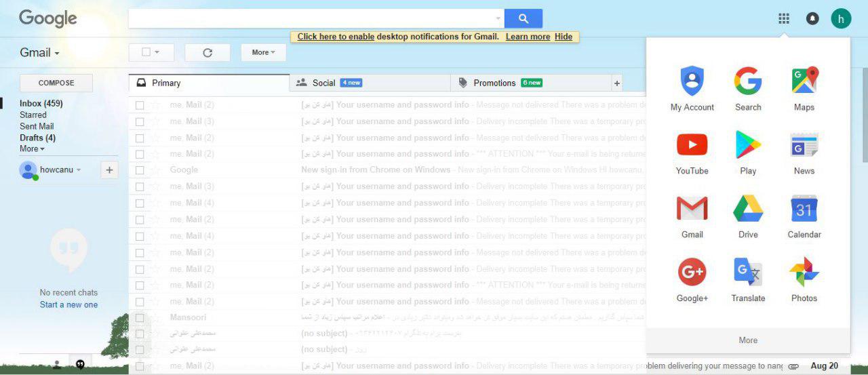Screen dimensions: 868x375
Task: Open Google+ app icon
Action: pyautogui.click(x=692, y=280)
